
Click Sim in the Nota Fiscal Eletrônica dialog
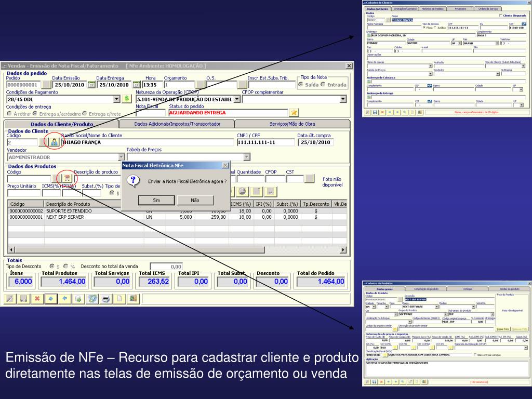[x=156, y=200]
